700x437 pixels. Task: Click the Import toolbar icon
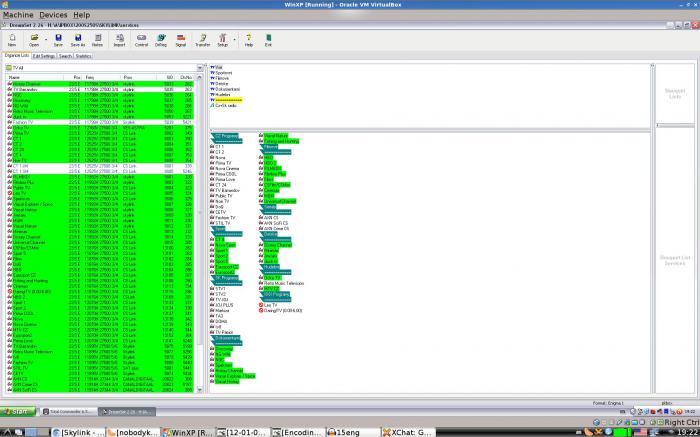point(120,40)
